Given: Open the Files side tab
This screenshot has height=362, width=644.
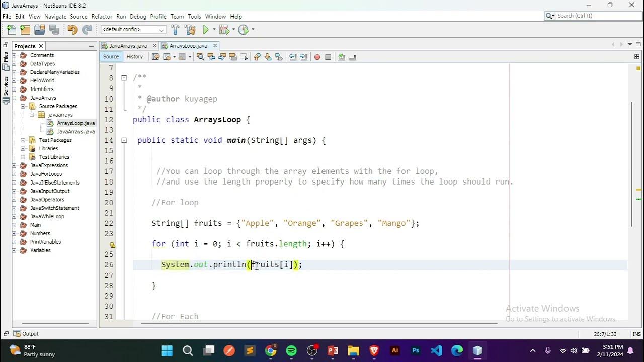Looking at the screenshot, I should [6, 60].
